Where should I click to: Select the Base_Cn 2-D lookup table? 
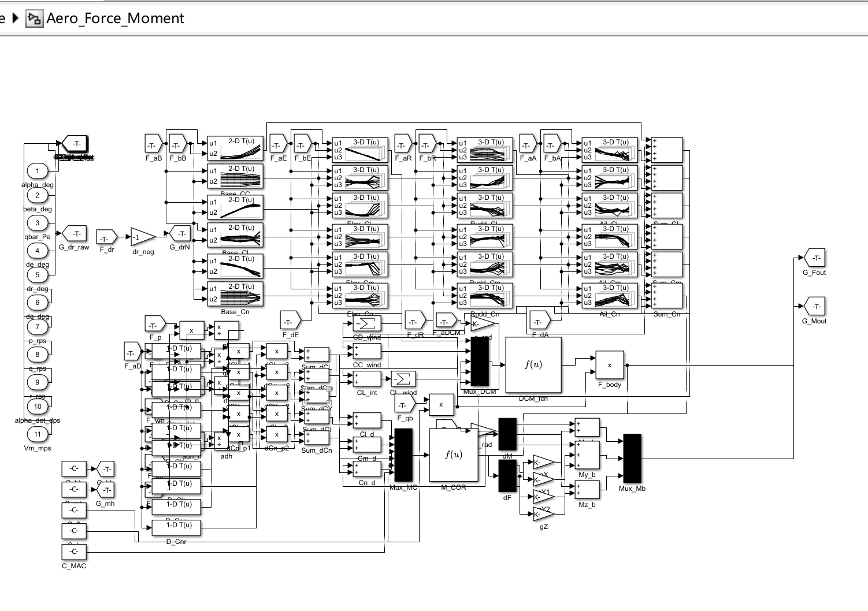(x=235, y=294)
